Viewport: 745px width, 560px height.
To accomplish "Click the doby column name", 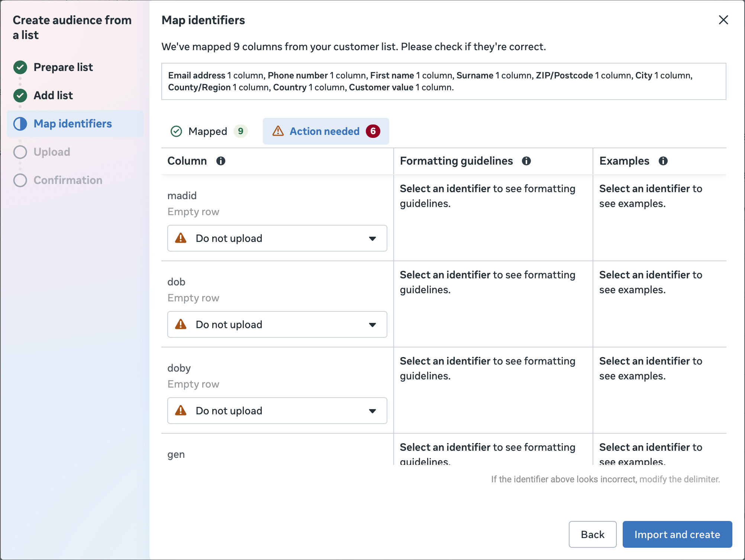I will pyautogui.click(x=179, y=368).
